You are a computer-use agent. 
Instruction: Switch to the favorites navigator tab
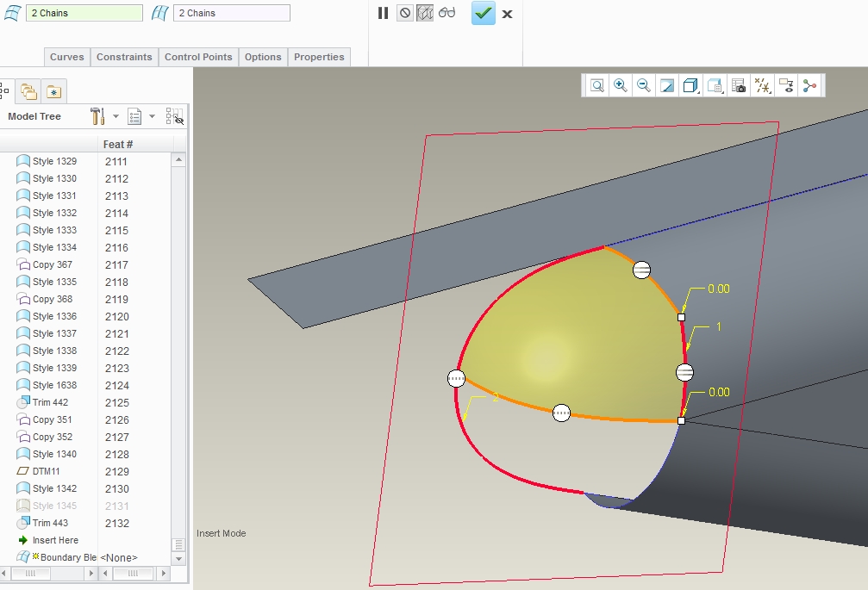[53, 92]
